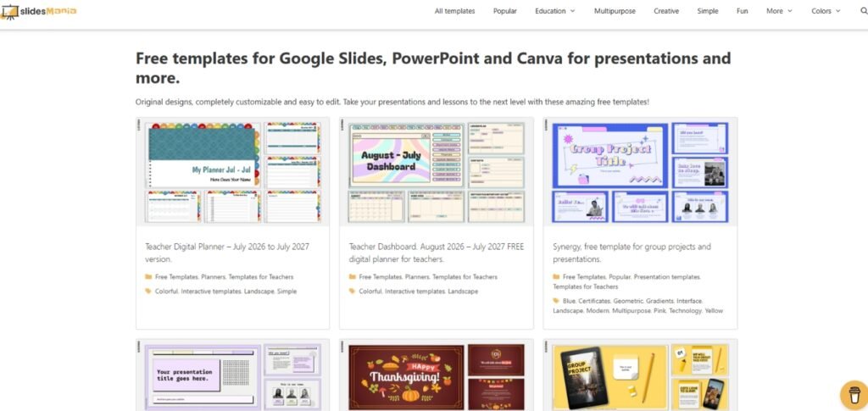
Task: Click Free Templates under Teacher Digital Planner
Action: 176,276
